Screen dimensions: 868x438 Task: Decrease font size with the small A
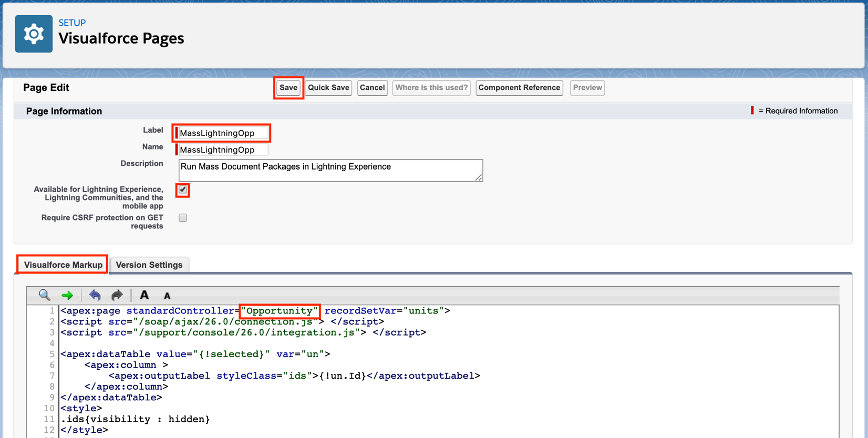(167, 296)
